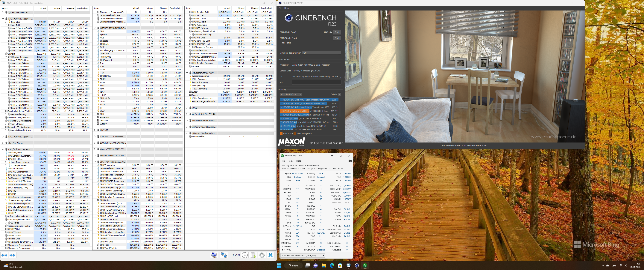Open the Minimum Test Duration dropdown
The width and height of the screenshot is (644, 270).
pyautogui.click(x=321, y=53)
